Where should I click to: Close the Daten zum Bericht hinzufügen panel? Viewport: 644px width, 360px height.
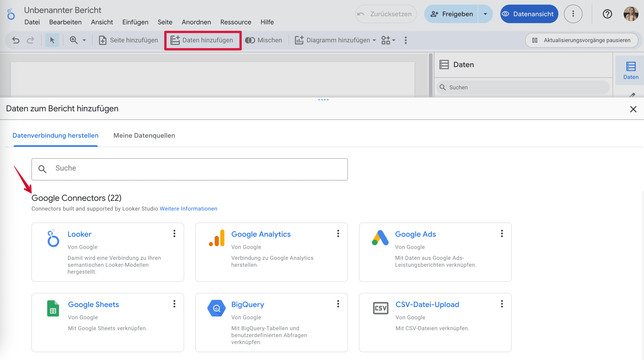pyautogui.click(x=633, y=109)
